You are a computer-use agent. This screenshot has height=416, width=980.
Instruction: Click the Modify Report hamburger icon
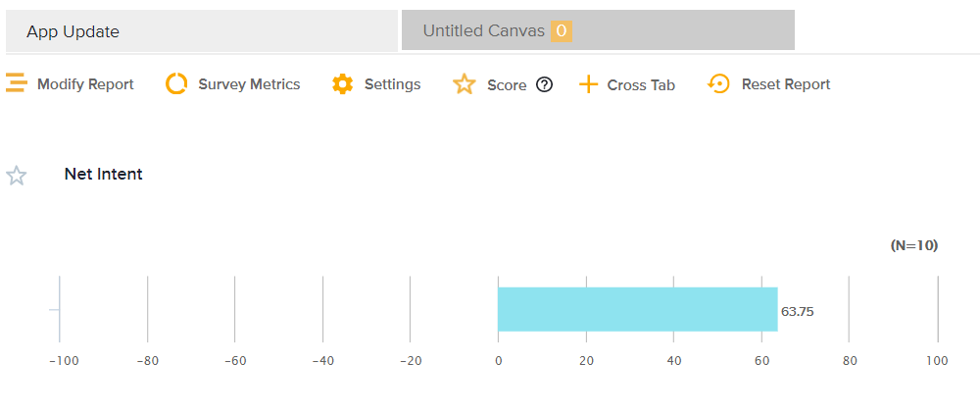point(16,83)
